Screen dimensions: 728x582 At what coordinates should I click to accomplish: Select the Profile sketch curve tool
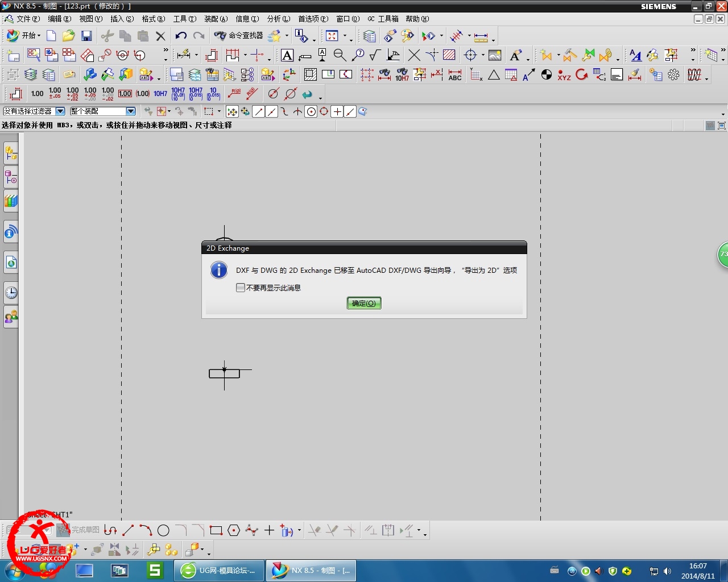pyautogui.click(x=110, y=530)
